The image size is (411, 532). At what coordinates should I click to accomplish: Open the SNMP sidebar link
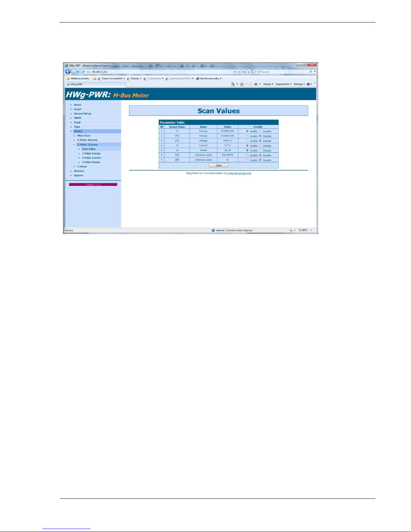[78, 118]
